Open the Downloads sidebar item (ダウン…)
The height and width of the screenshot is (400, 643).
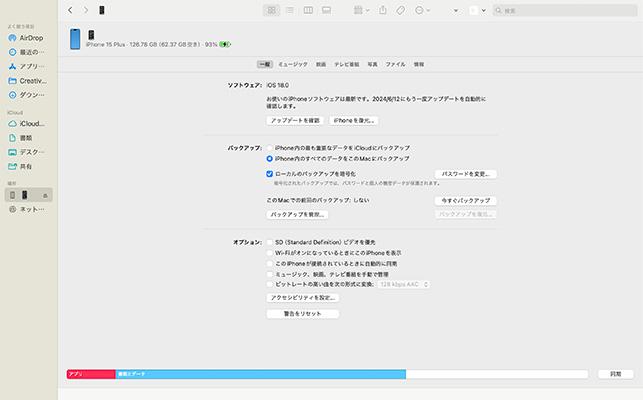click(27, 95)
